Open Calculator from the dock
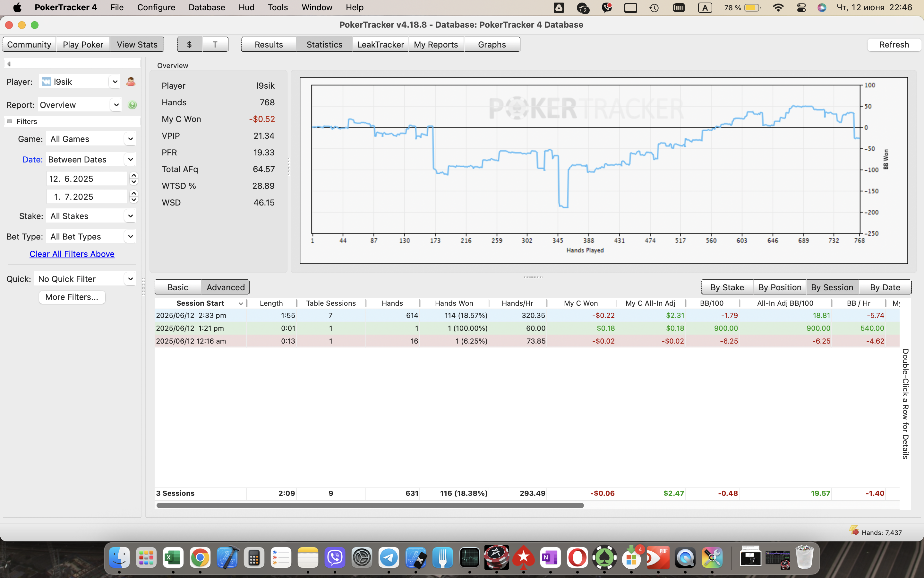Image resolution: width=924 pixels, height=578 pixels. coord(254,558)
